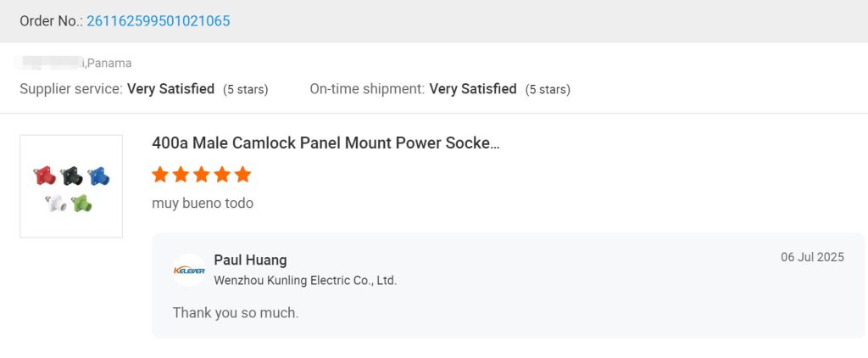Viewport: 868px width, 358px height.
Task: Open the 400a Male Camlock product title
Action: (x=325, y=143)
